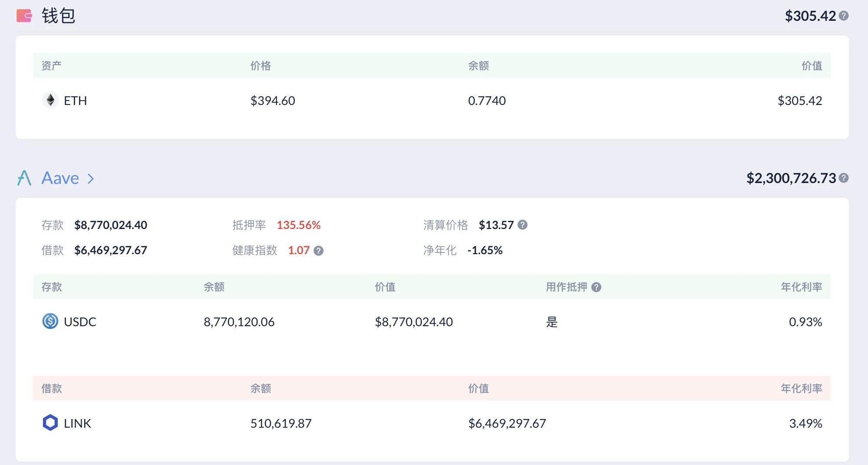868x465 pixels.
Task: Click help icon beside $2,300,726.73 total
Action: (844, 178)
